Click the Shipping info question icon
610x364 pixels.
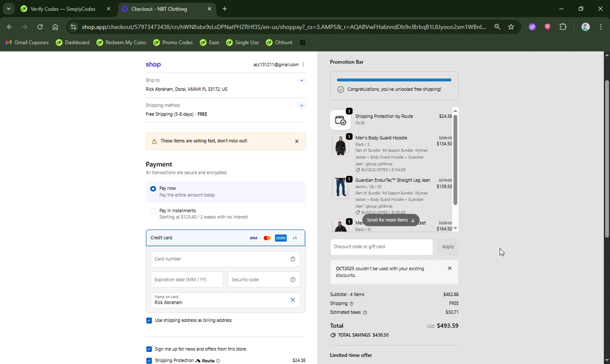(352, 303)
